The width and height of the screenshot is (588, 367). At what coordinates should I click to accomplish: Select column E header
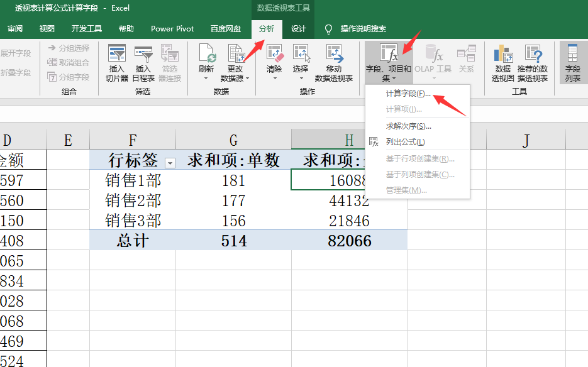68,140
